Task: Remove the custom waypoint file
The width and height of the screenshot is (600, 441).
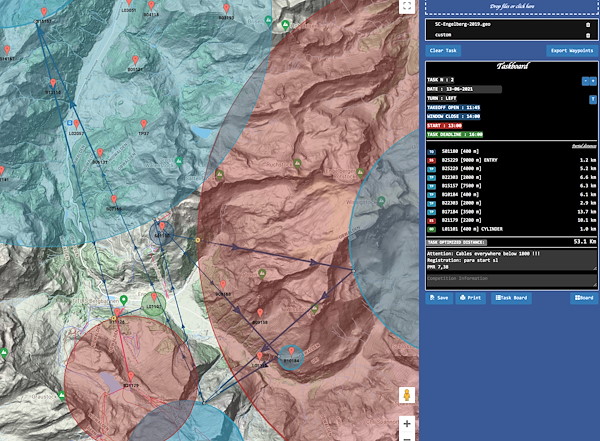Action: [587, 35]
